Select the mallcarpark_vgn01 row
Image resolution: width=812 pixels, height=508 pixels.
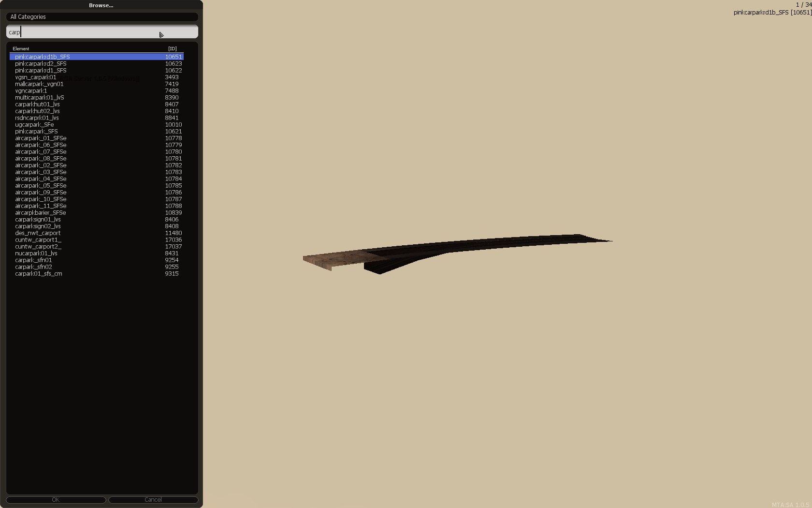97,84
